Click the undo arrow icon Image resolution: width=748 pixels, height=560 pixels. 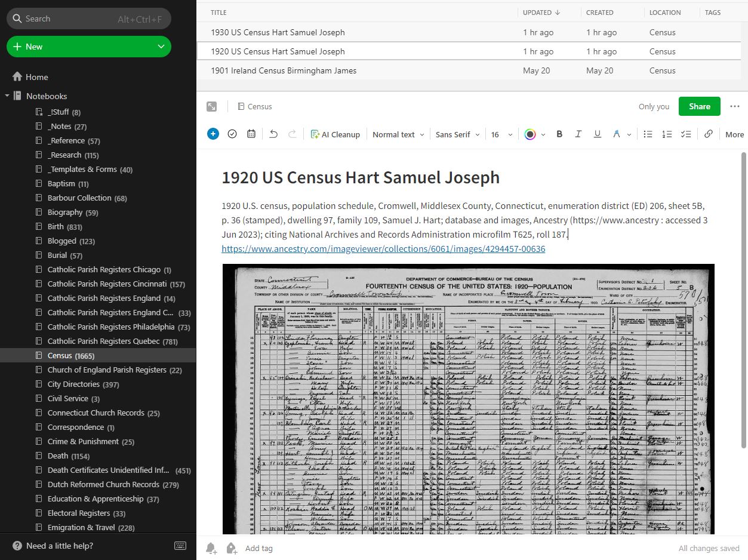point(273,134)
